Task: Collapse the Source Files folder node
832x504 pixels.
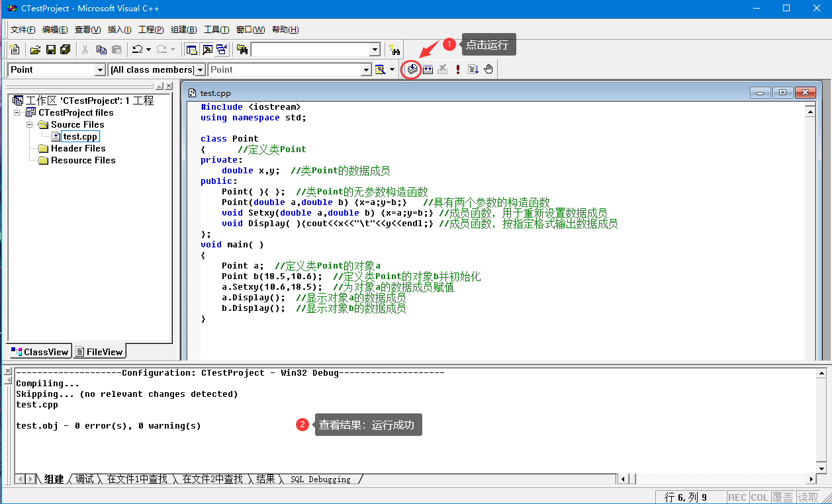Action: [x=30, y=124]
